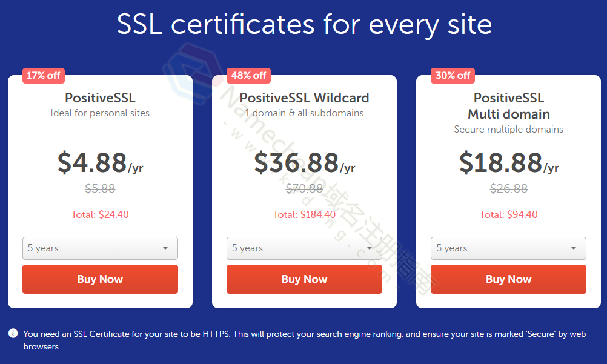Expand the PositiveSSL Wildcard years dropdown
The height and width of the screenshot is (364, 607).
coord(304,248)
